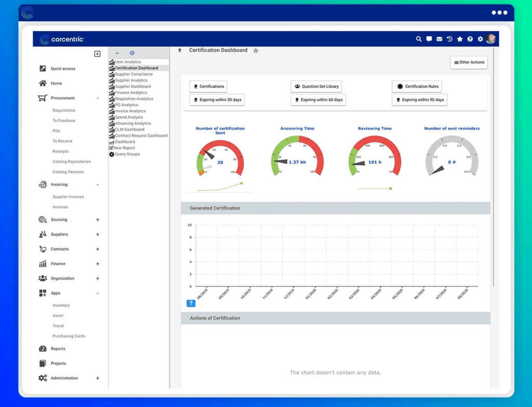Click the circular check icon in report panel header

(x=132, y=53)
